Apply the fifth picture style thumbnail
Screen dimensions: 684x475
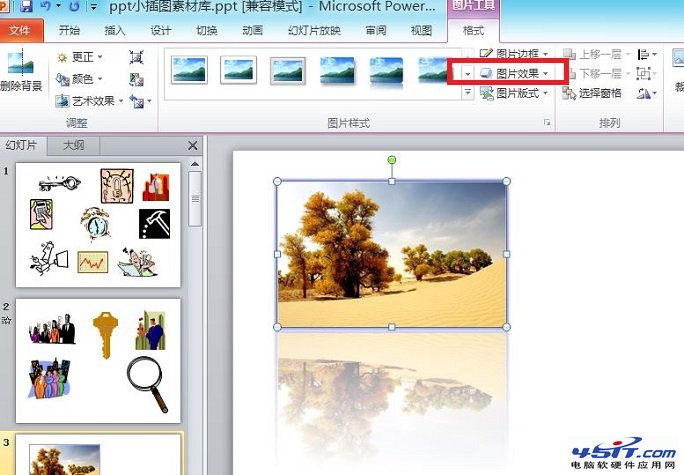[x=386, y=71]
